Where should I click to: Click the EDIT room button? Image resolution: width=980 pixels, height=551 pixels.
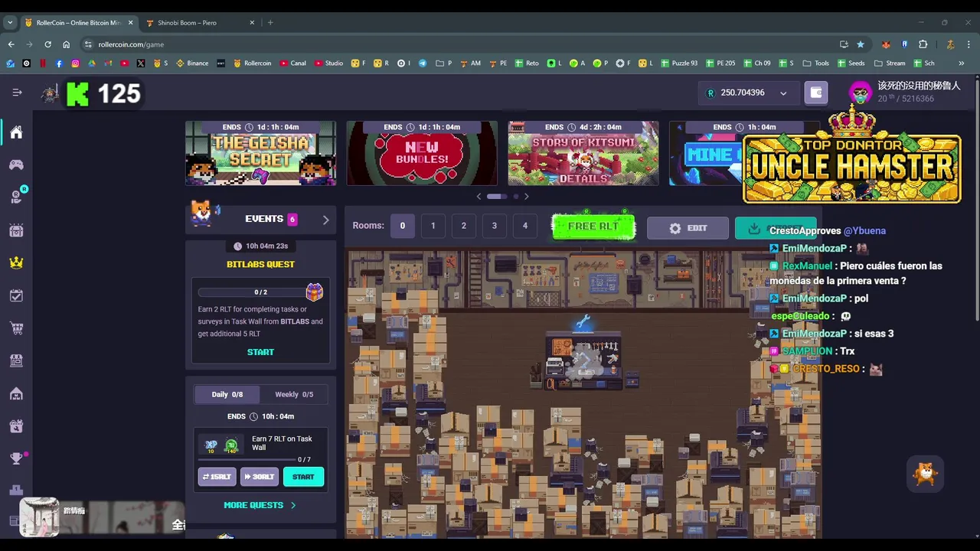point(688,228)
